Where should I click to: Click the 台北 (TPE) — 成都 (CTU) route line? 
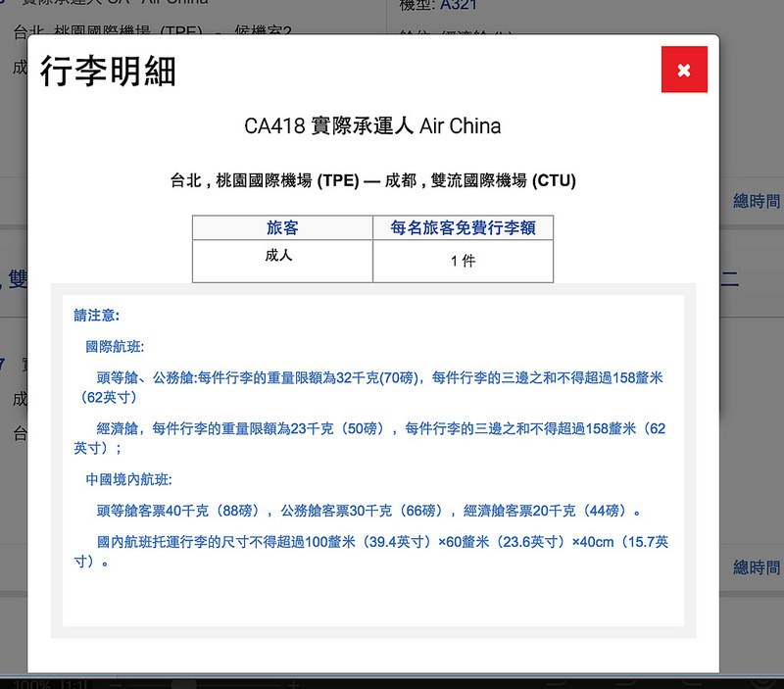pyautogui.click(x=373, y=180)
